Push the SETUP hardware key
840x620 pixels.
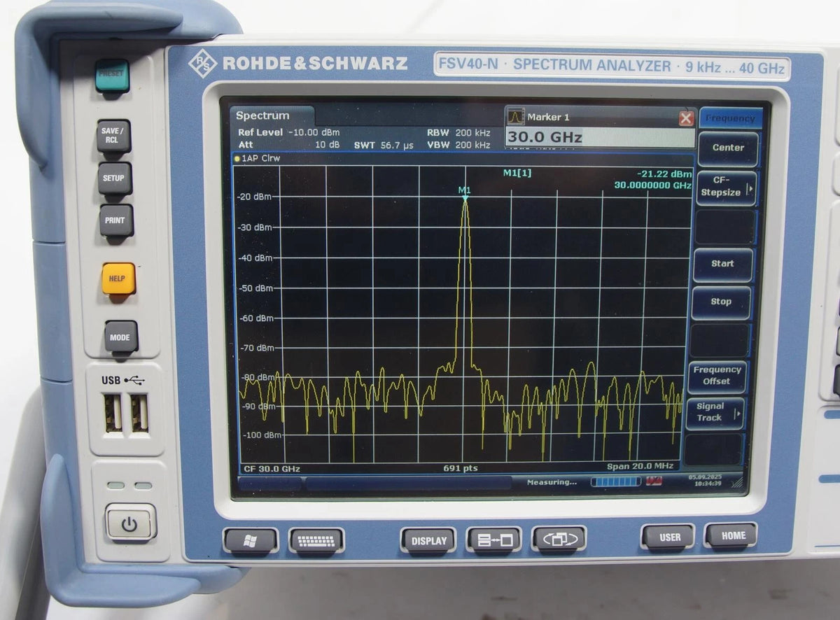(115, 178)
